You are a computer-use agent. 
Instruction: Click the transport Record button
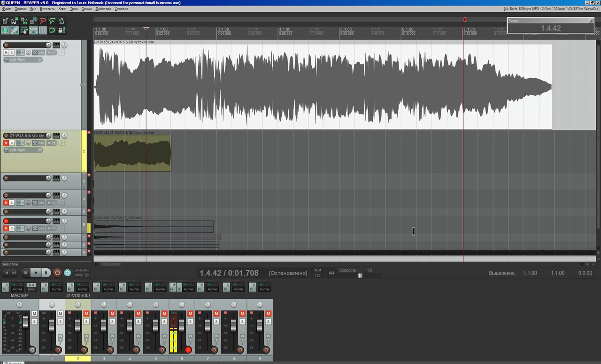click(57, 273)
